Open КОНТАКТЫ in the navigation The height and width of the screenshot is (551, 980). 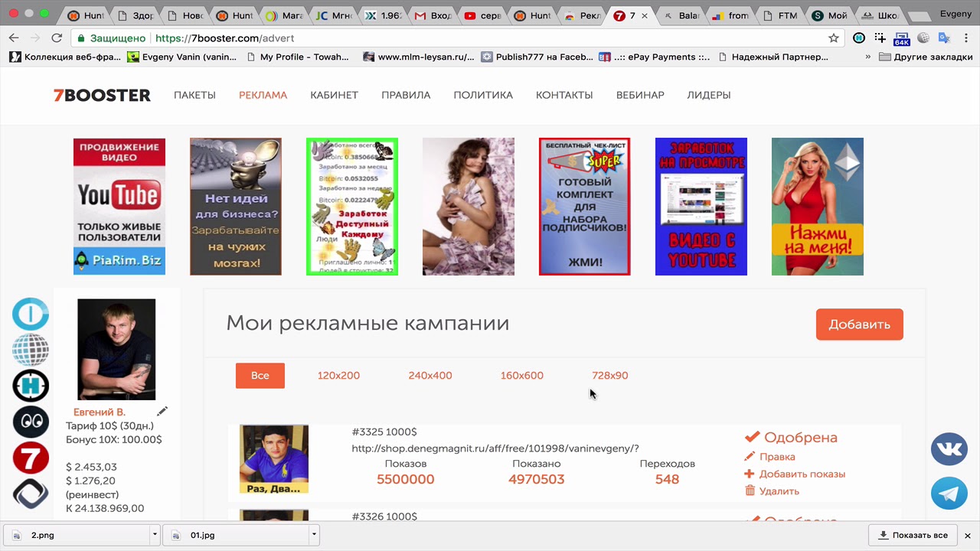[x=564, y=95]
